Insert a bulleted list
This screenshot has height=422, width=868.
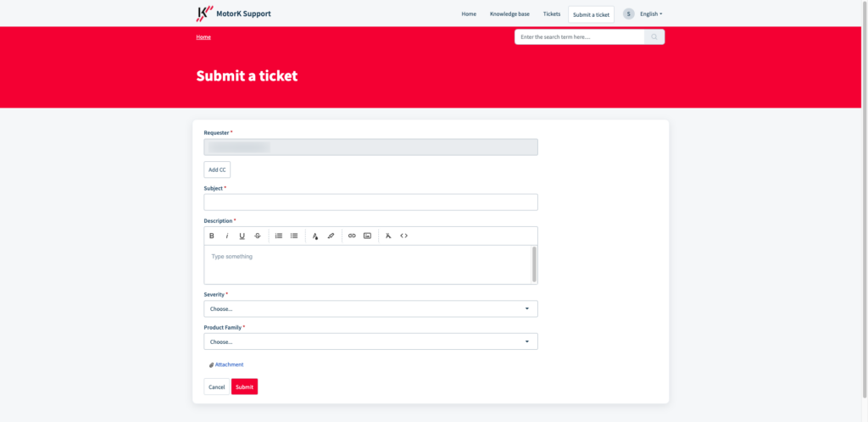pos(294,236)
